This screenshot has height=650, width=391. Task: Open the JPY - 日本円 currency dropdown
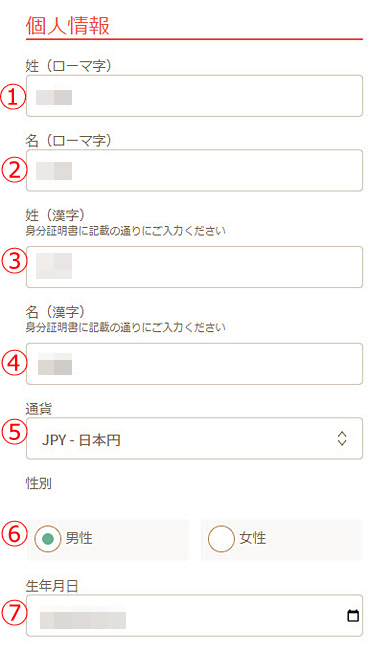(194, 438)
